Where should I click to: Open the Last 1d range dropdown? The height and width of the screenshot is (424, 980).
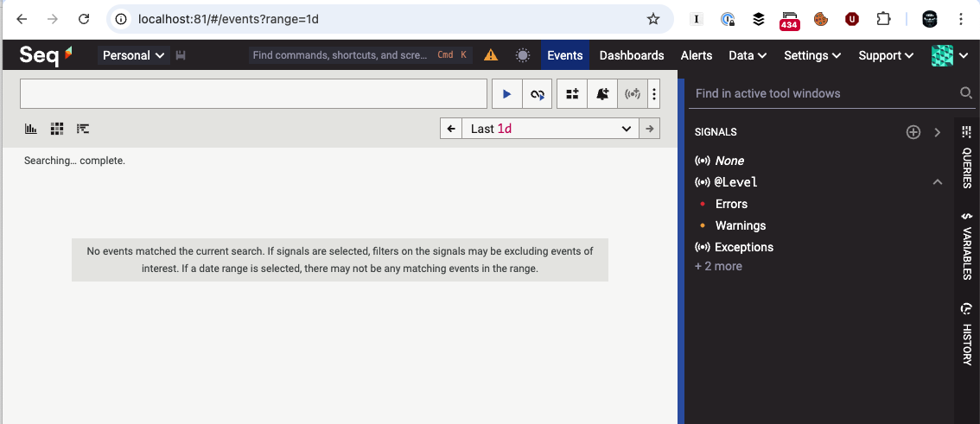click(x=550, y=129)
